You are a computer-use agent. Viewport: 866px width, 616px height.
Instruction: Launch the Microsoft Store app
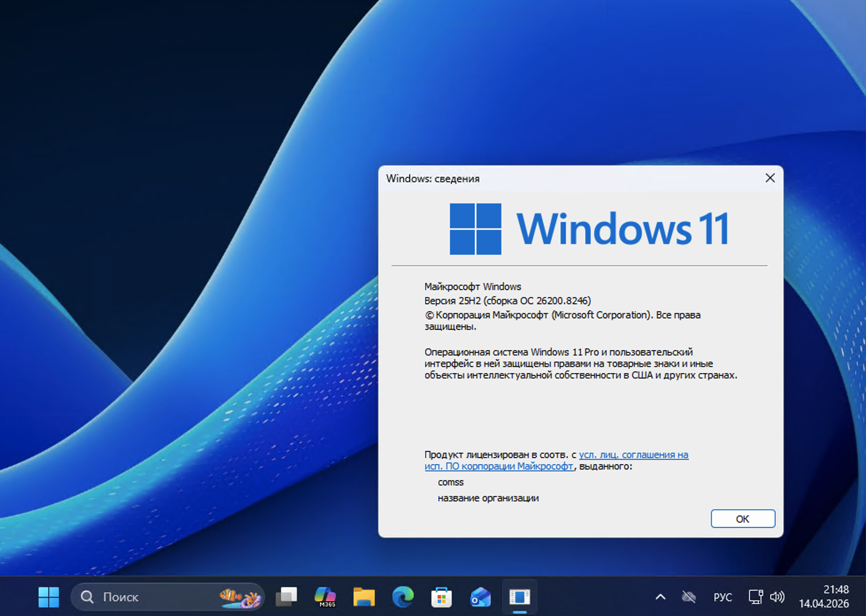(441, 597)
